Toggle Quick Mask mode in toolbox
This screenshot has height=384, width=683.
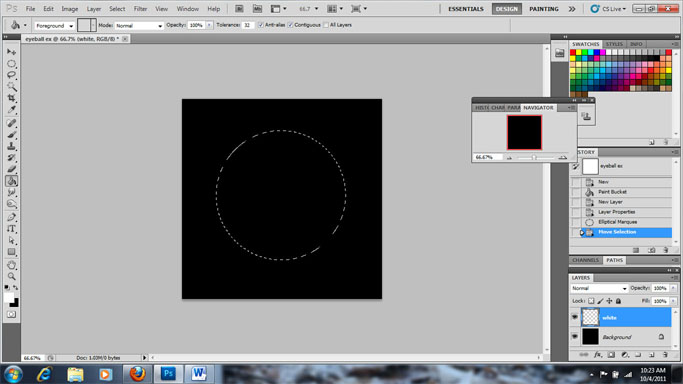point(11,314)
